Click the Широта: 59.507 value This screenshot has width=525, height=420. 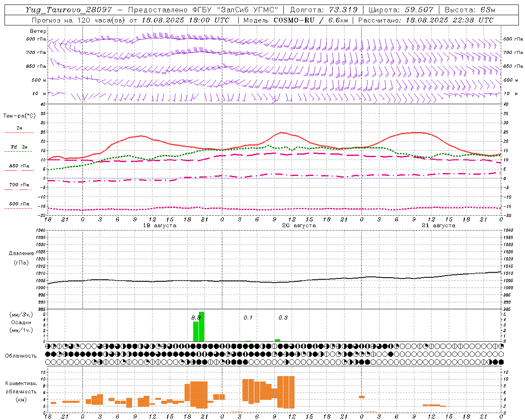click(401, 10)
